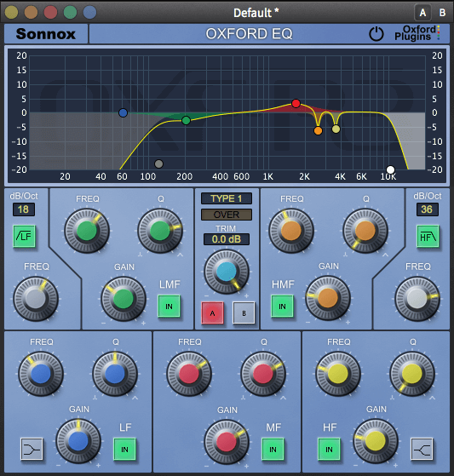
Task: Switch LF band to shelf shape icon
Action: coord(32,449)
